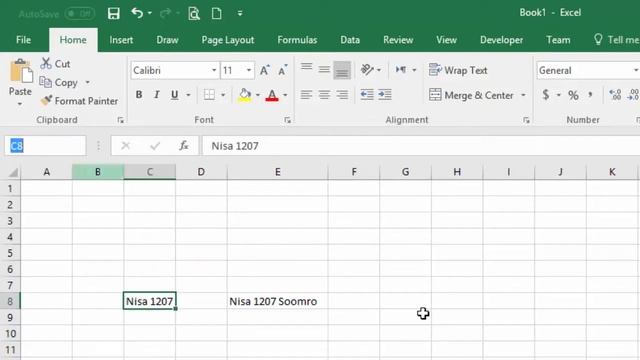Select cell E8 with Nisa 1207 Soomro
Screen dimensions: 640x360
[277, 301]
